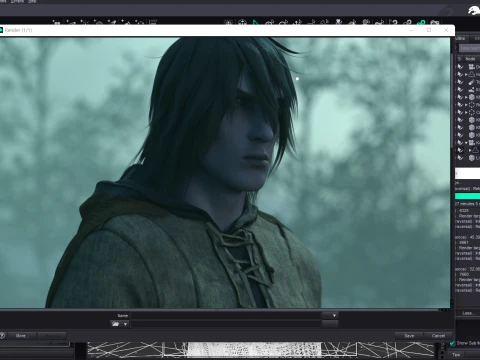Click the folder path field below Name
Image resolution: width=480 pixels, height=360 pixels.
click(x=226, y=324)
